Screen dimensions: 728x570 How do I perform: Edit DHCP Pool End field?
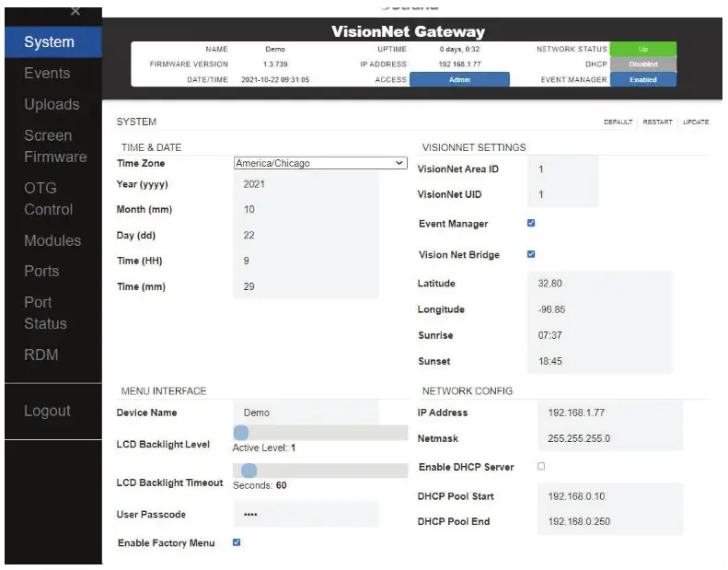[x=610, y=521]
